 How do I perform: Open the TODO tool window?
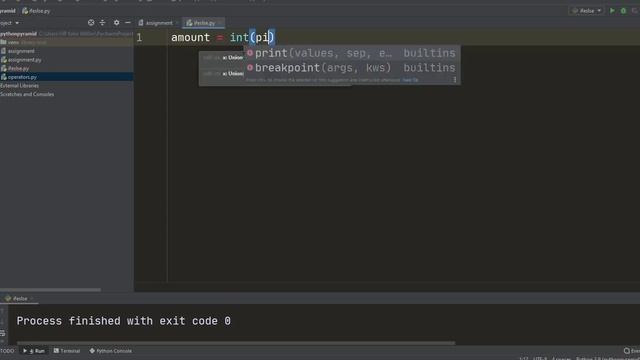[7, 351]
